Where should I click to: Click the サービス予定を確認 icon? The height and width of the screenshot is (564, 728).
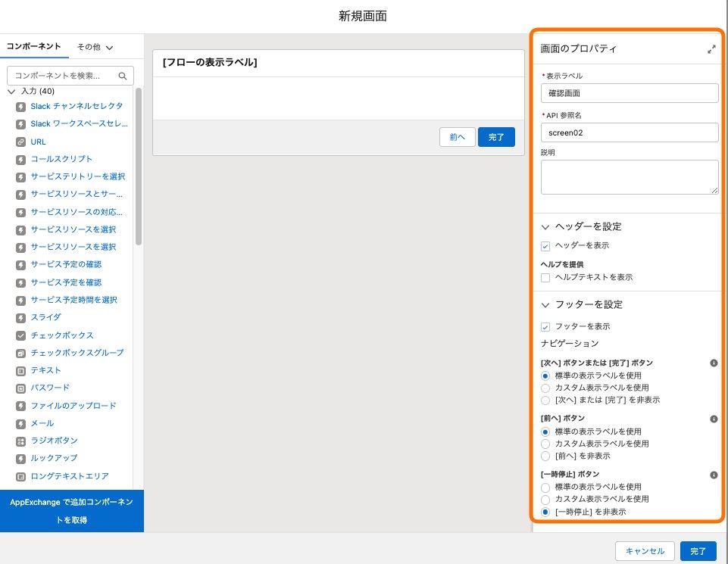point(20,283)
